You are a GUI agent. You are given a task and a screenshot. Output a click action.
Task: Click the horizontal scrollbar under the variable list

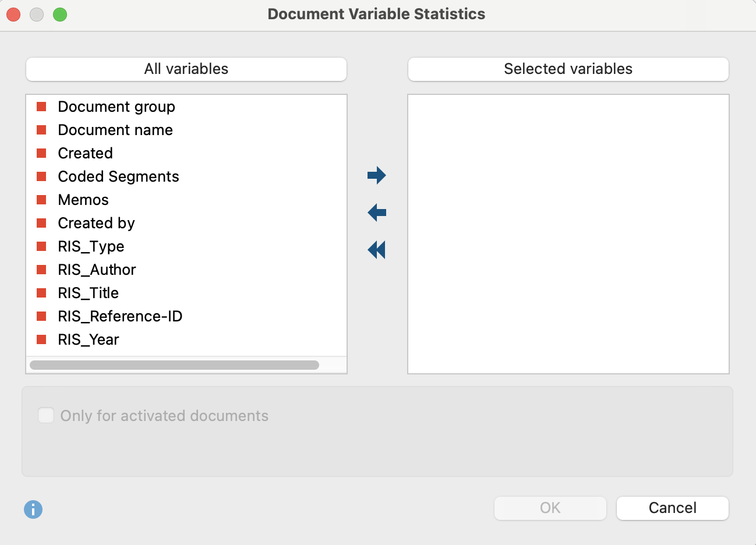click(174, 364)
